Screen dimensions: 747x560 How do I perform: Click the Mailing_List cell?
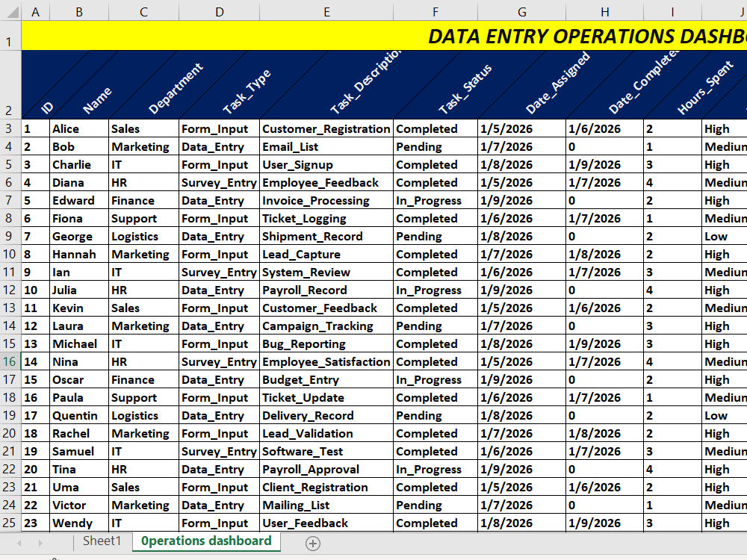coord(326,505)
